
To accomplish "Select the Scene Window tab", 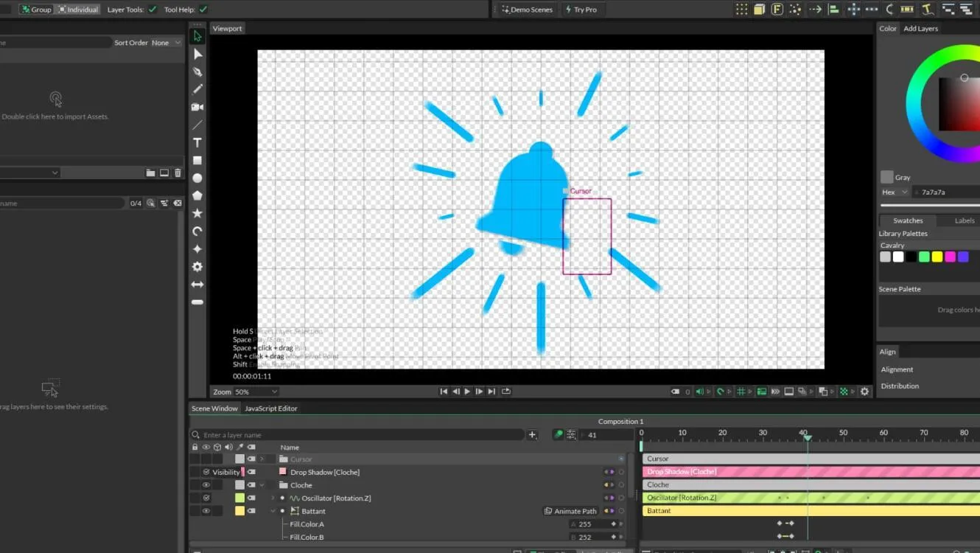I will click(214, 408).
